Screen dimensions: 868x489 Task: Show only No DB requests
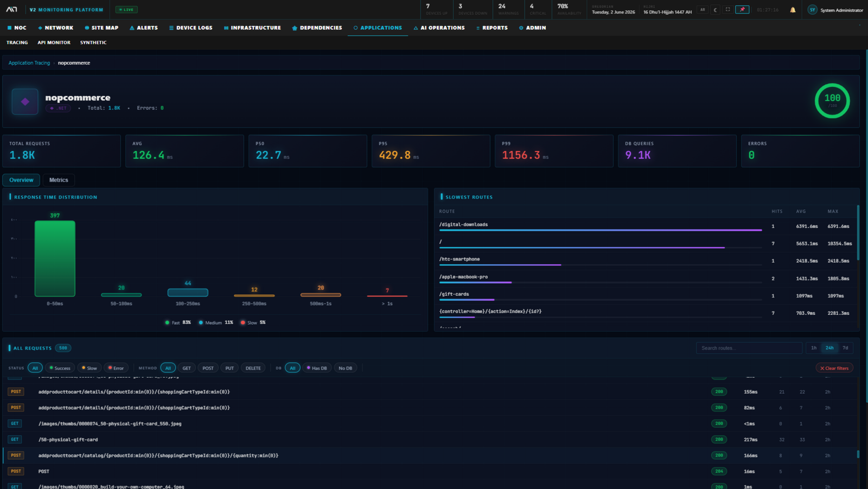tap(346, 368)
